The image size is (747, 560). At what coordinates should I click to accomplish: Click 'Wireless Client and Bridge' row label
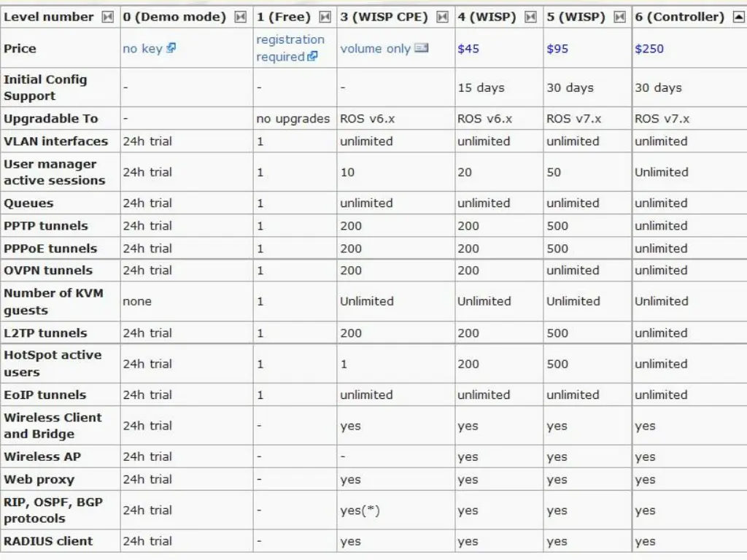53,426
